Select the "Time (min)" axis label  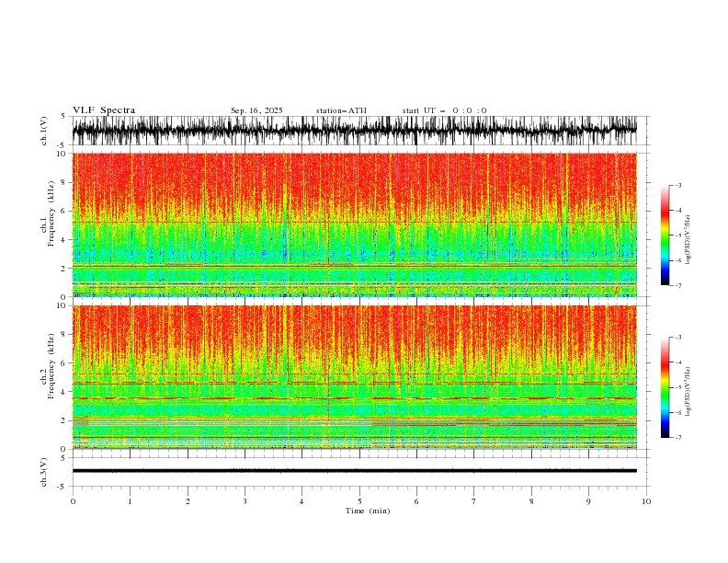pos(368,511)
